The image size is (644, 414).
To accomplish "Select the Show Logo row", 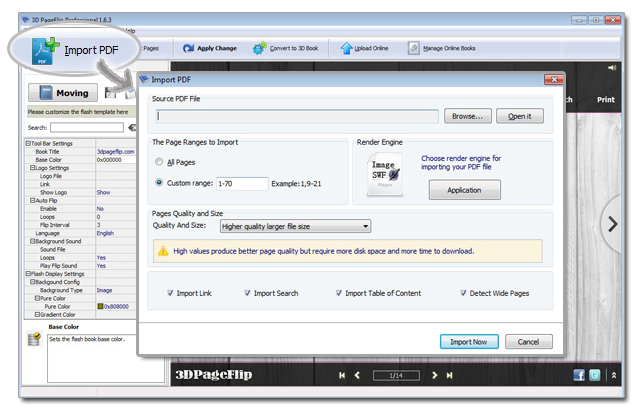I will tap(80, 192).
